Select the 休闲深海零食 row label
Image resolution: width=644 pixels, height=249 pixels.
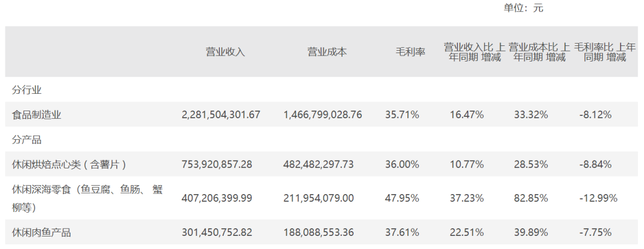point(87,198)
